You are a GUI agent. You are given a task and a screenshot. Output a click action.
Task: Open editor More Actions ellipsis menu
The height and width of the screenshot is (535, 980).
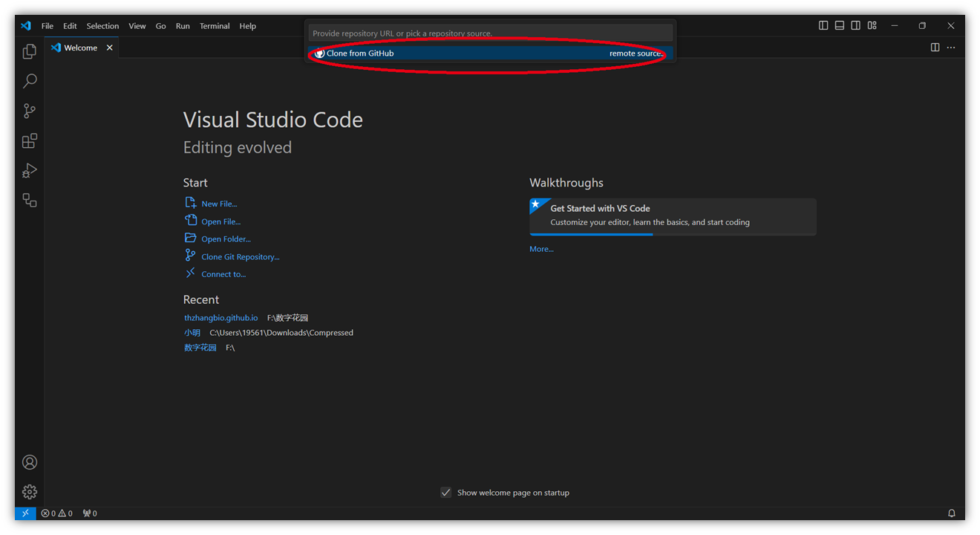coord(951,48)
